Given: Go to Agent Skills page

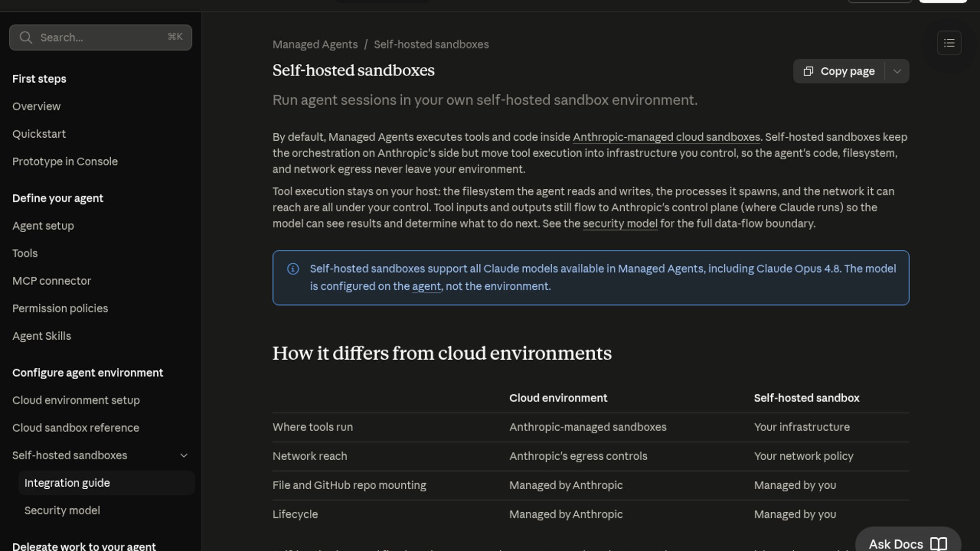Looking at the screenshot, I should tap(42, 336).
